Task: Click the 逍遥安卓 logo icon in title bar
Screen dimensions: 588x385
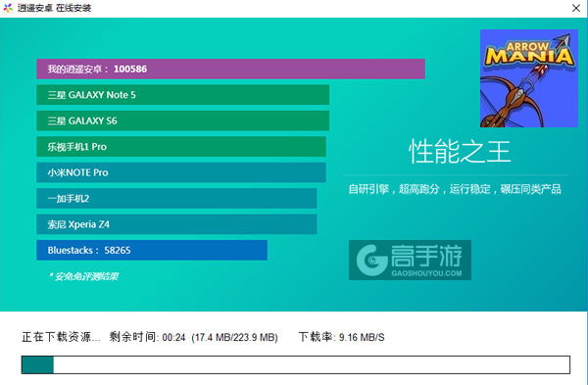Action: (x=8, y=8)
